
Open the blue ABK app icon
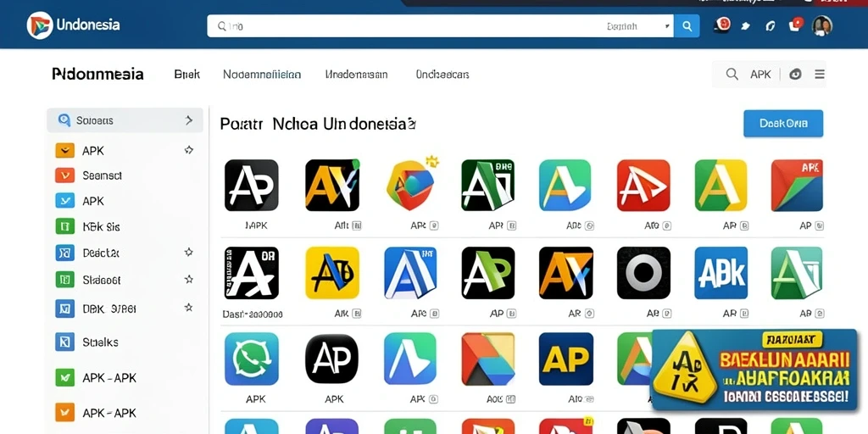pos(721,273)
